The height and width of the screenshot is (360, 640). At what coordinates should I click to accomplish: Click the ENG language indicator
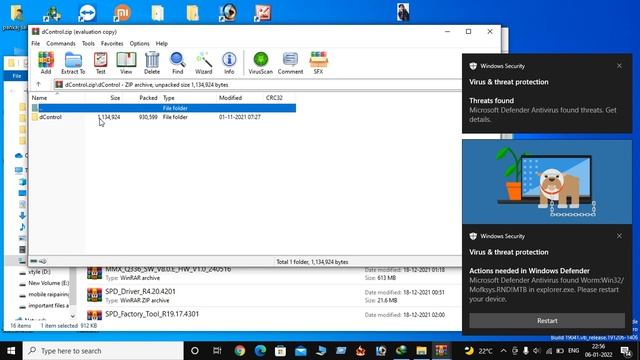click(573, 351)
